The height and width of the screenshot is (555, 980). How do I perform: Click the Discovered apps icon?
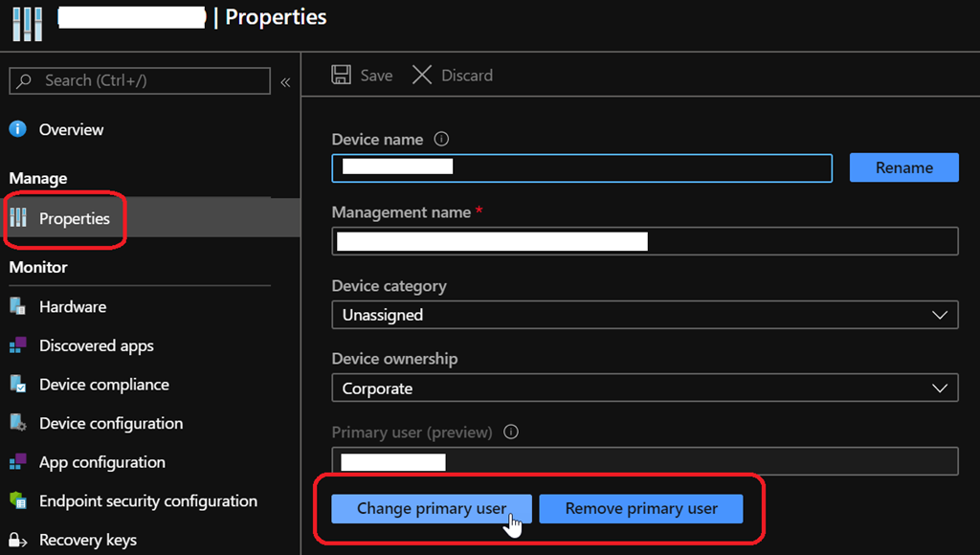point(17,345)
